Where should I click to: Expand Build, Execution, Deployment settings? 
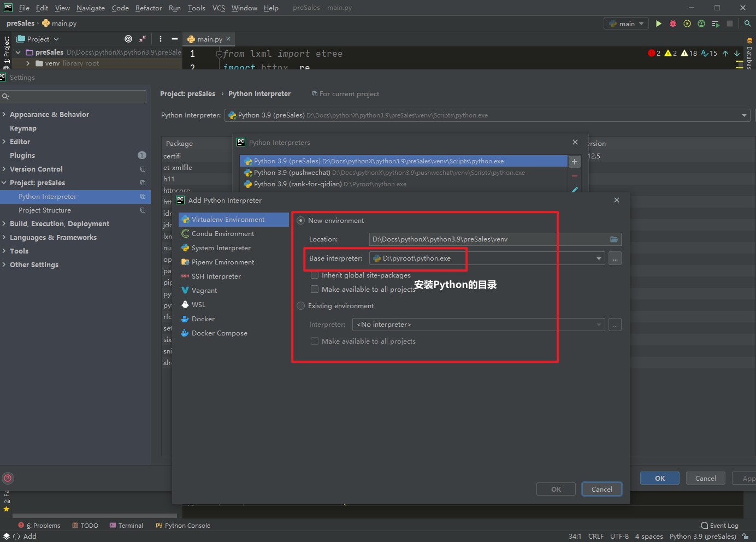point(4,223)
